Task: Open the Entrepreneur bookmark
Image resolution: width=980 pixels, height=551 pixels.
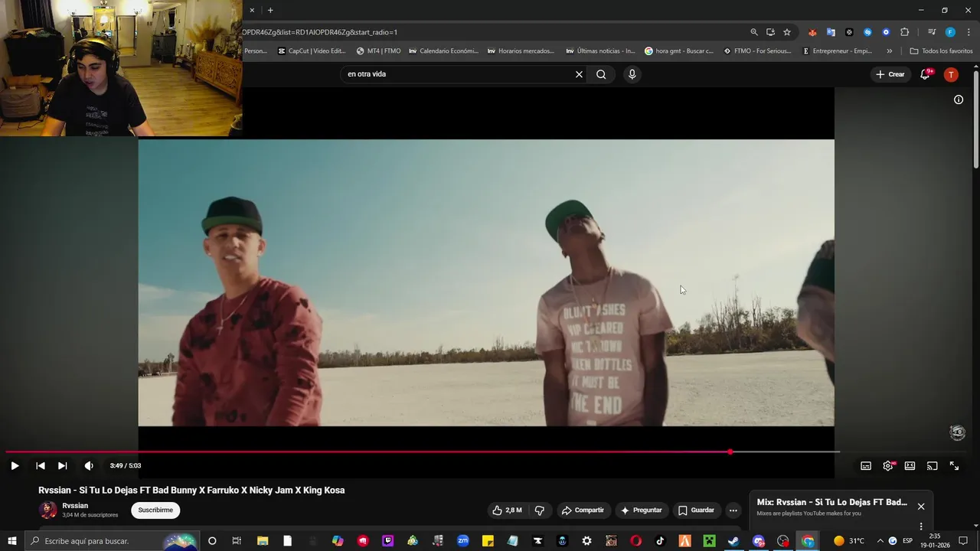Action: coord(837,51)
